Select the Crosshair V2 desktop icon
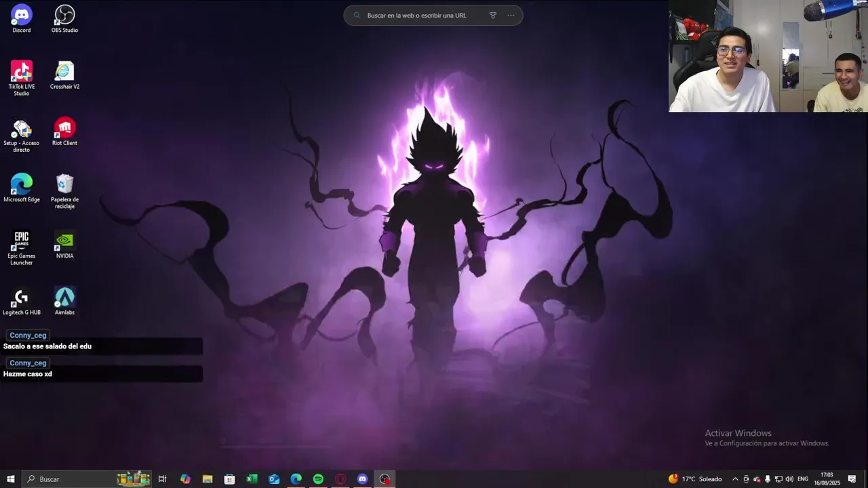 [64, 75]
